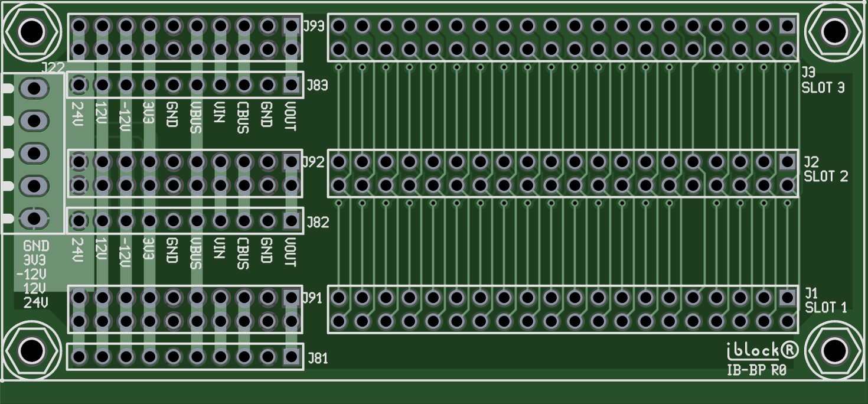The height and width of the screenshot is (404, 868).
Task: Select the SLOT 1 silkscreen text
Action: point(825,307)
